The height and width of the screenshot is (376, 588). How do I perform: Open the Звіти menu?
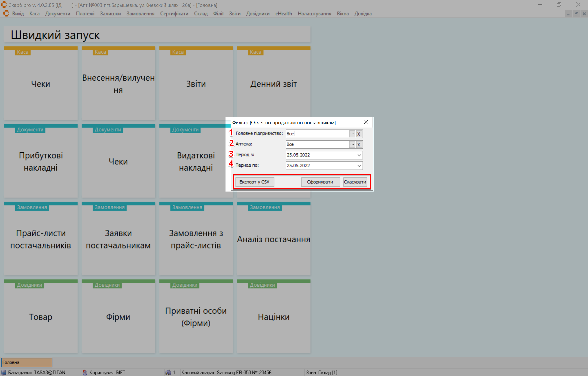pos(234,14)
